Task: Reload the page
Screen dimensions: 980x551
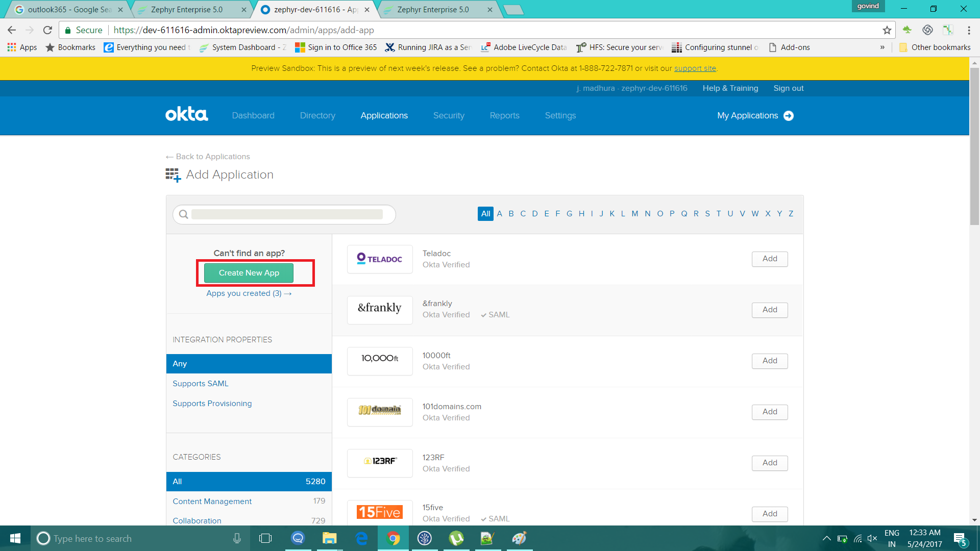Action: (x=47, y=30)
